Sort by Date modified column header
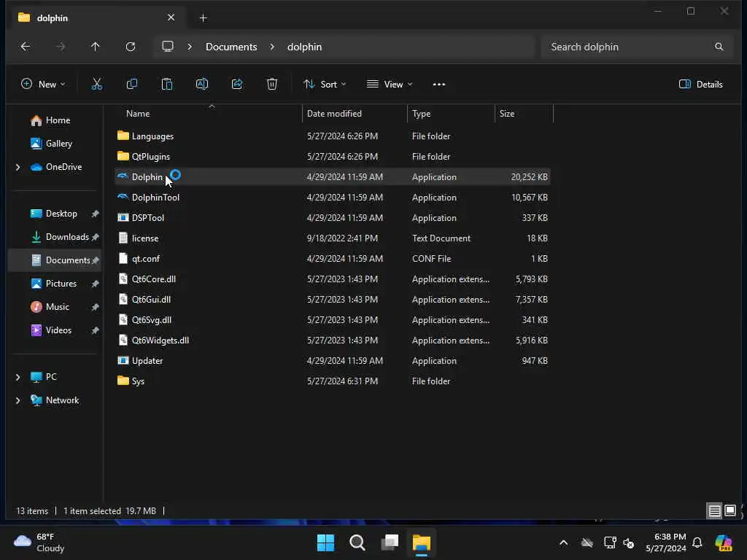747x560 pixels. point(334,113)
